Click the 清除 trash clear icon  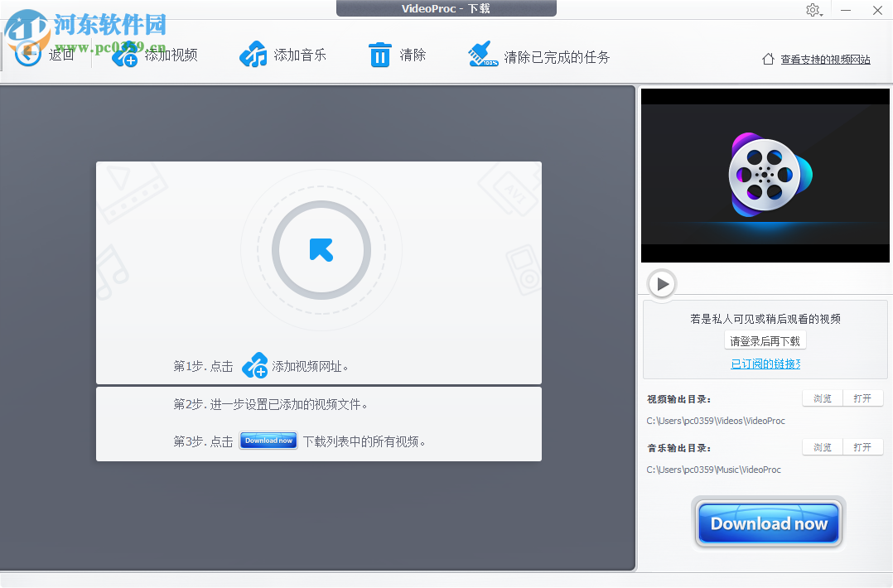coord(379,53)
